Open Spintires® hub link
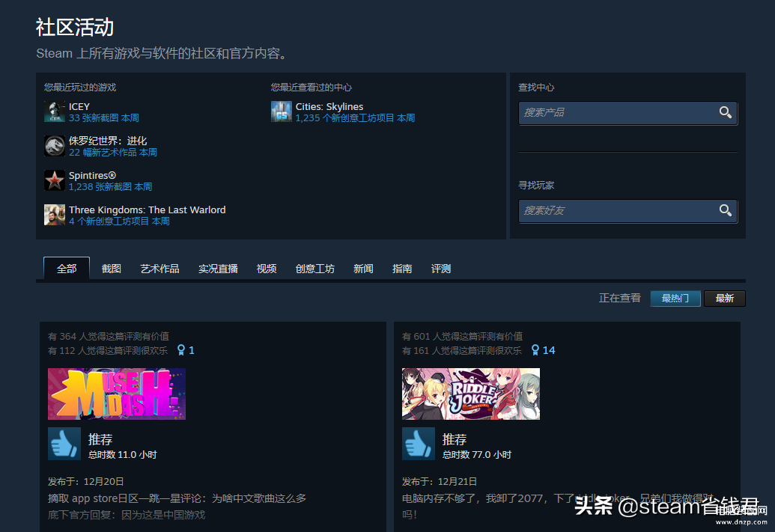Viewport: 775px width, 532px height. pyautogui.click(x=92, y=175)
